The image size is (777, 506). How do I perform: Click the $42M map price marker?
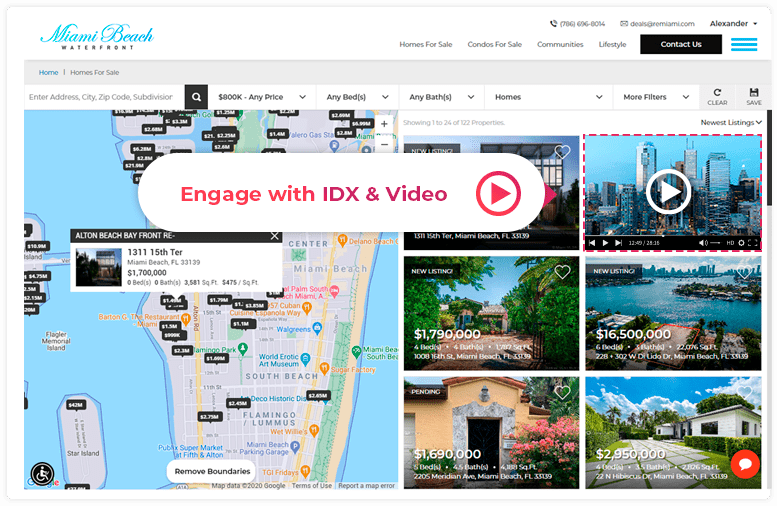[x=75, y=405]
